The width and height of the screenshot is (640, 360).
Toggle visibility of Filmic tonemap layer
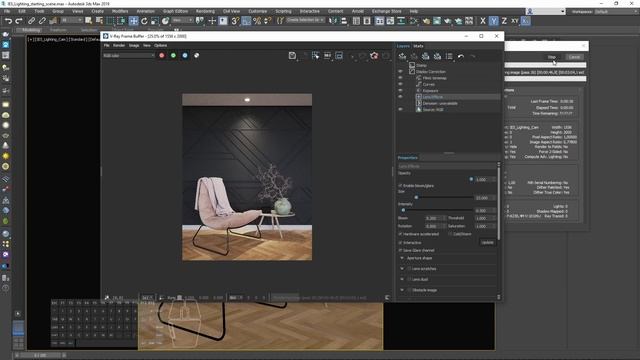(400, 78)
